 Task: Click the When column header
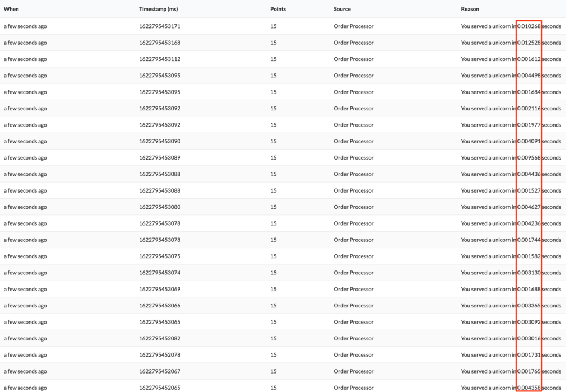[x=11, y=9]
